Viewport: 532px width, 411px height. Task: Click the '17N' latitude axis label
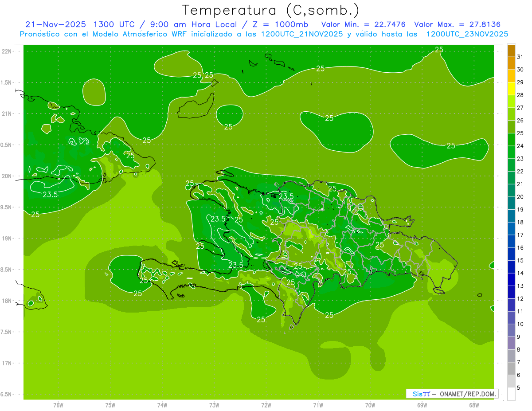click(x=8, y=363)
